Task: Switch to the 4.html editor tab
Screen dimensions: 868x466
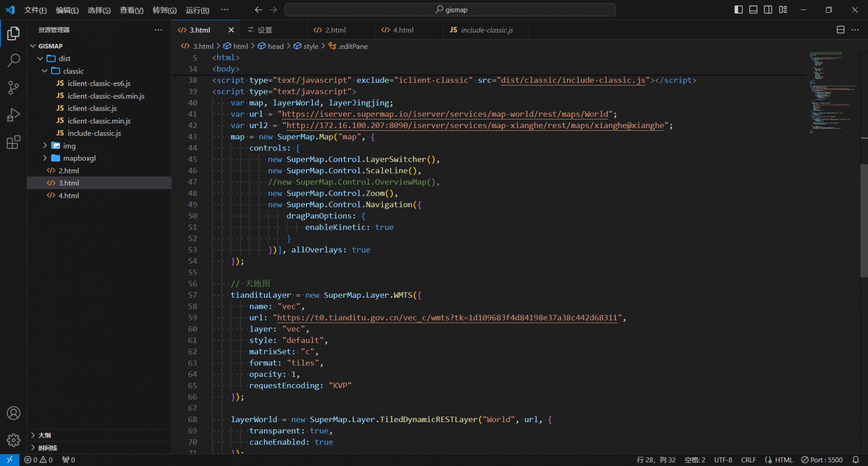Action: coord(408,30)
